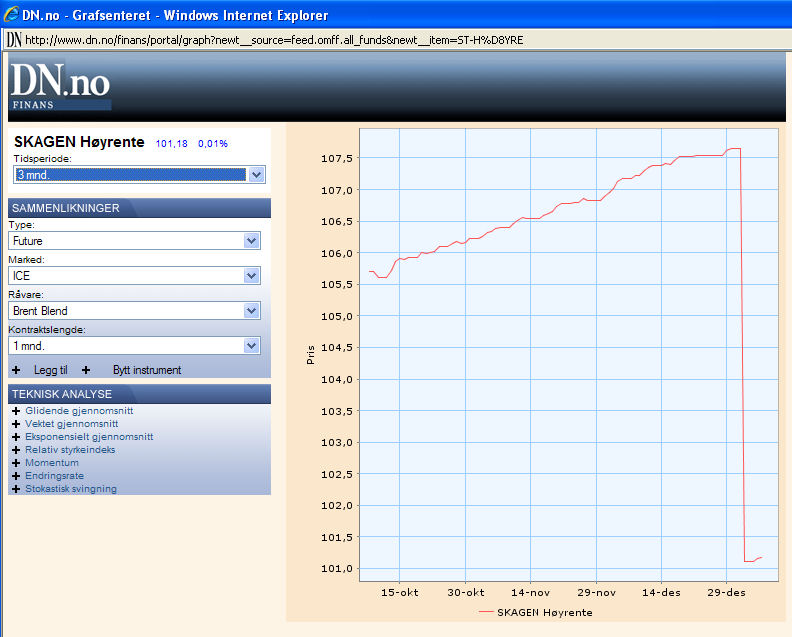Open the Kontraktslengde dropdown showing 1 mnd.
The width and height of the screenshot is (792, 637).
point(134,346)
